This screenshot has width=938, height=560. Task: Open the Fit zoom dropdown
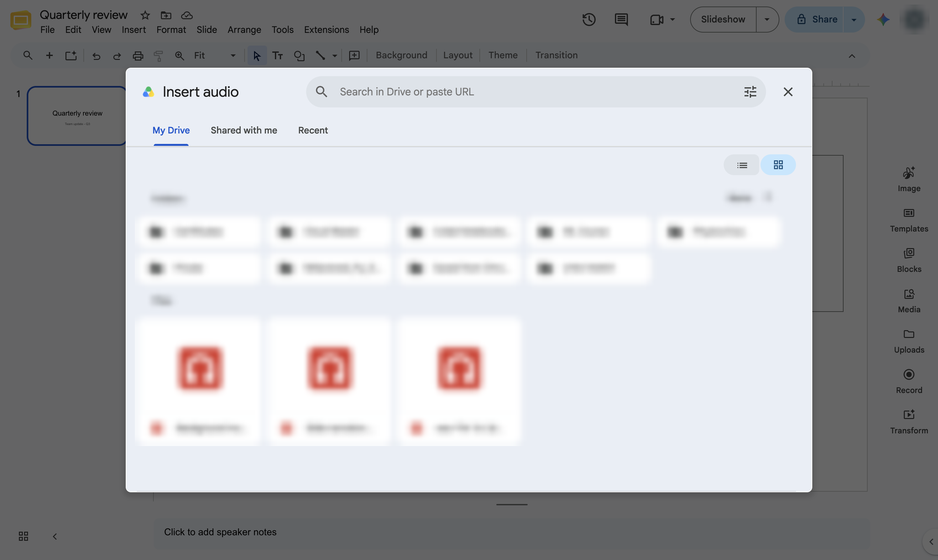tap(215, 55)
